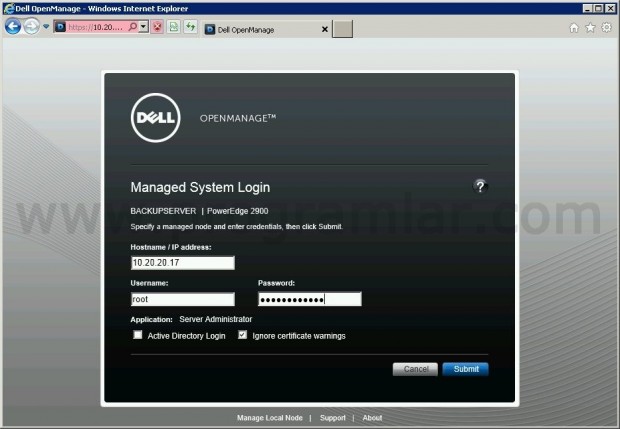This screenshot has width=620, height=429.
Task: Click the https://10.20 address bar field
Action: 97,27
